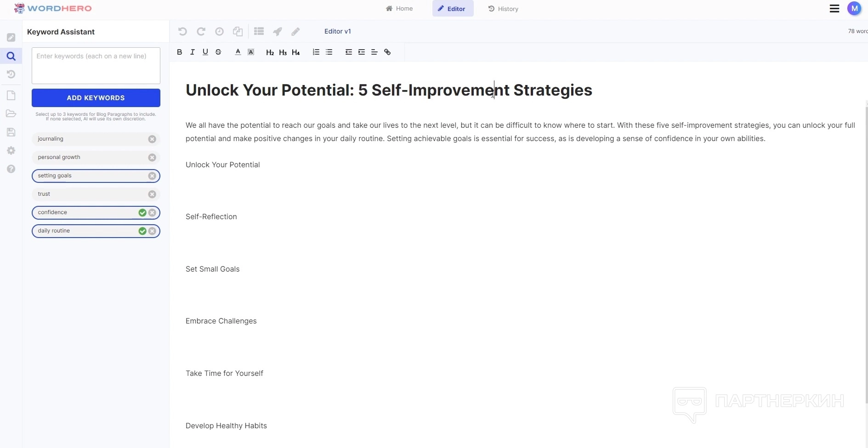
Task: Open the text alignment options
Action: coord(374,52)
